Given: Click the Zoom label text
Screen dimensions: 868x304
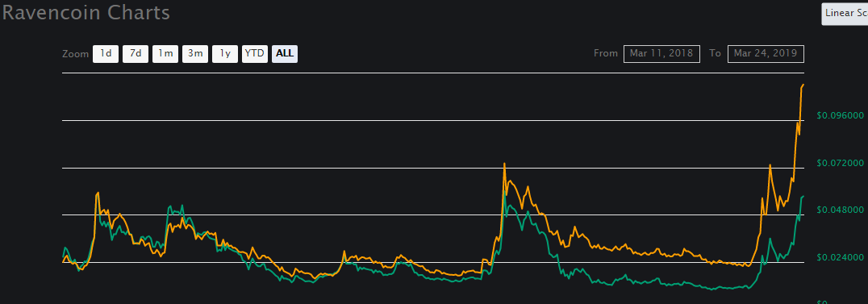Looking at the screenshot, I should click(x=75, y=54).
